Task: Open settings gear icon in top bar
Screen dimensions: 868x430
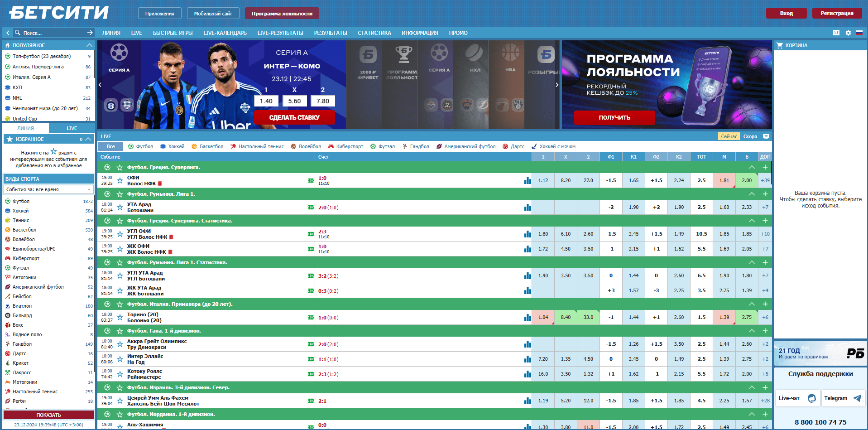Action: [x=848, y=33]
